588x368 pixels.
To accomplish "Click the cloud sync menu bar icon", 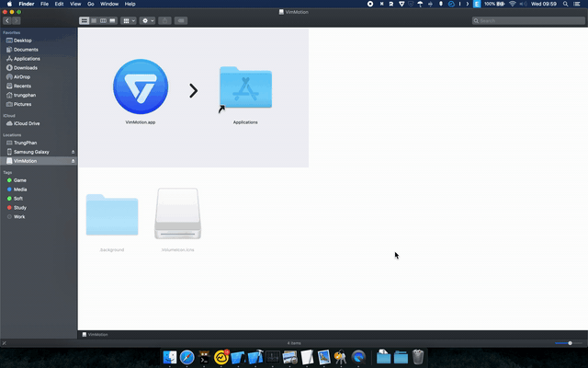I will [x=451, y=4].
